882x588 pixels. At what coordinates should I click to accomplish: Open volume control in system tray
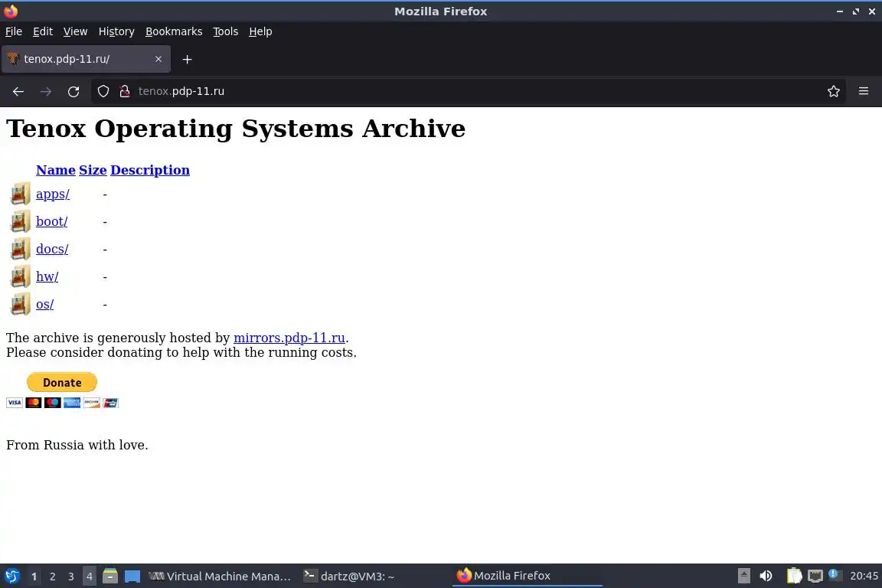click(x=766, y=576)
